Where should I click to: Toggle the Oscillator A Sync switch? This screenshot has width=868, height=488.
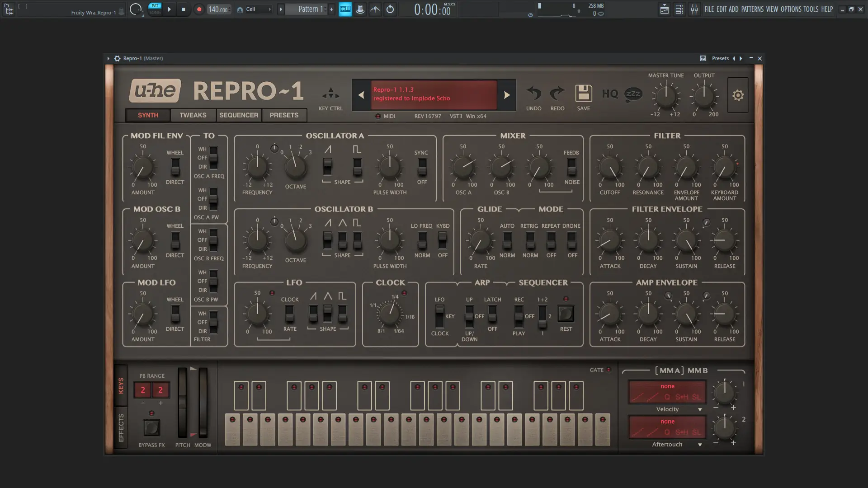[x=422, y=167]
